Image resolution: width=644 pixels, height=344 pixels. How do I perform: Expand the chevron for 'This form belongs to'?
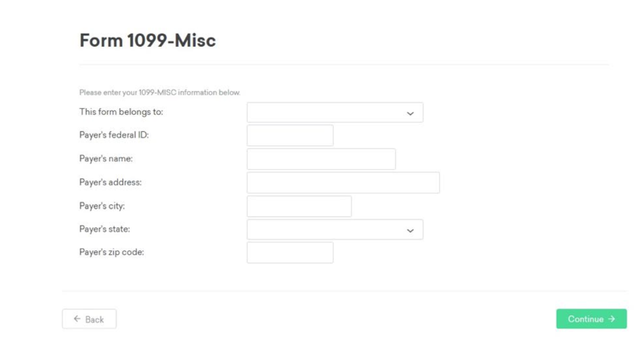pos(410,114)
